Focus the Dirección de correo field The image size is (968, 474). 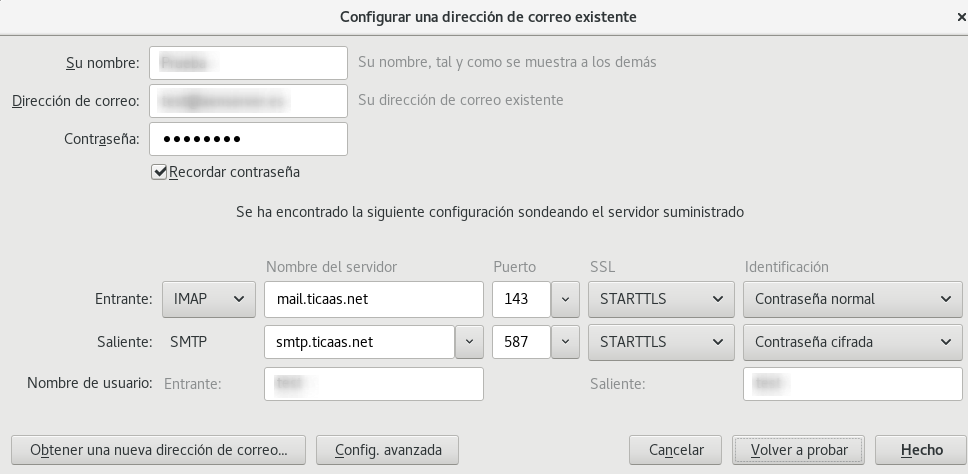tap(248, 101)
